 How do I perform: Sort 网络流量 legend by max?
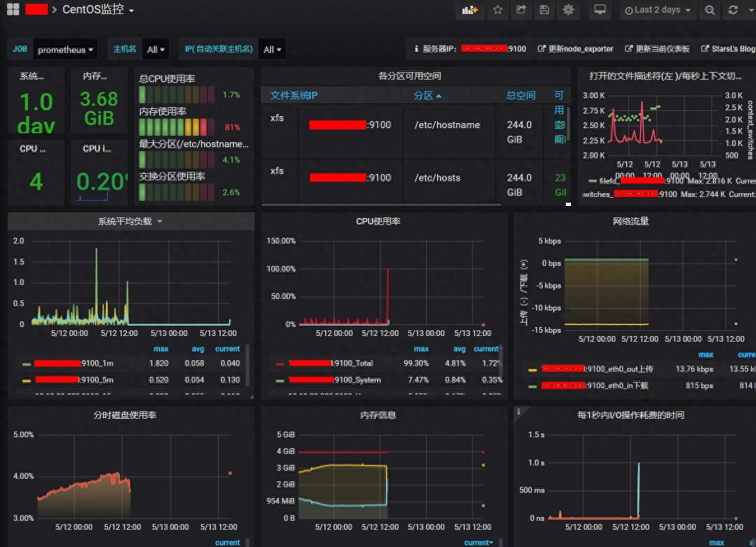[x=706, y=354]
